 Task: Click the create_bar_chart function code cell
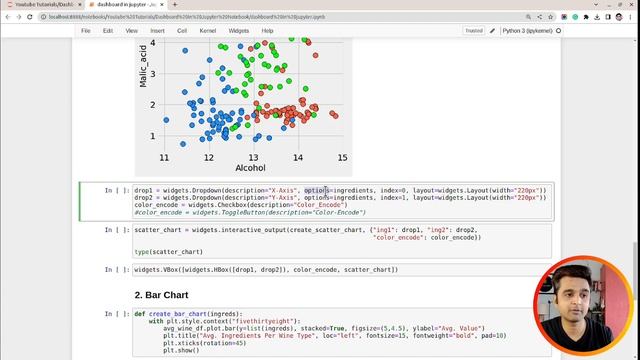[x=342, y=332]
